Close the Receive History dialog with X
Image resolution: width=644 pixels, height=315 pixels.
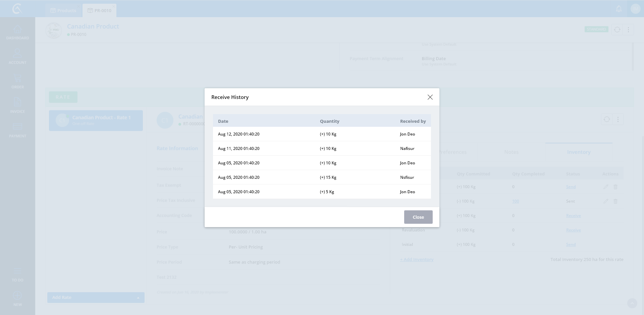pos(430,97)
